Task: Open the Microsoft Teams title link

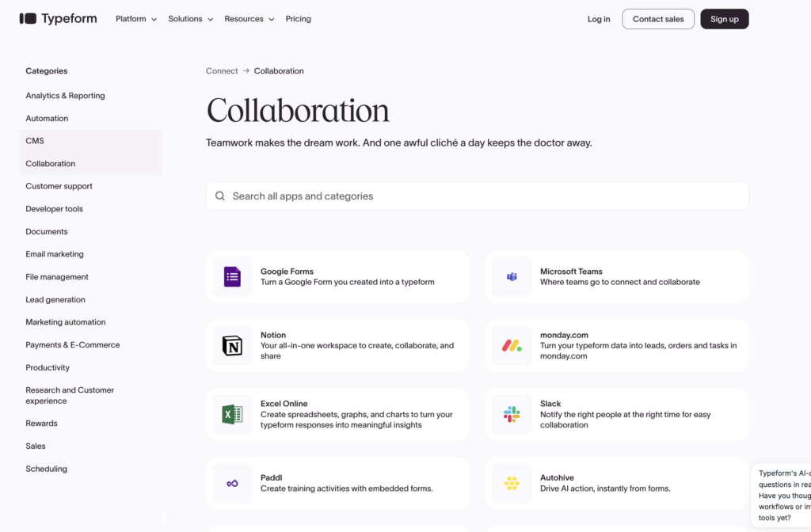Action: (571, 272)
